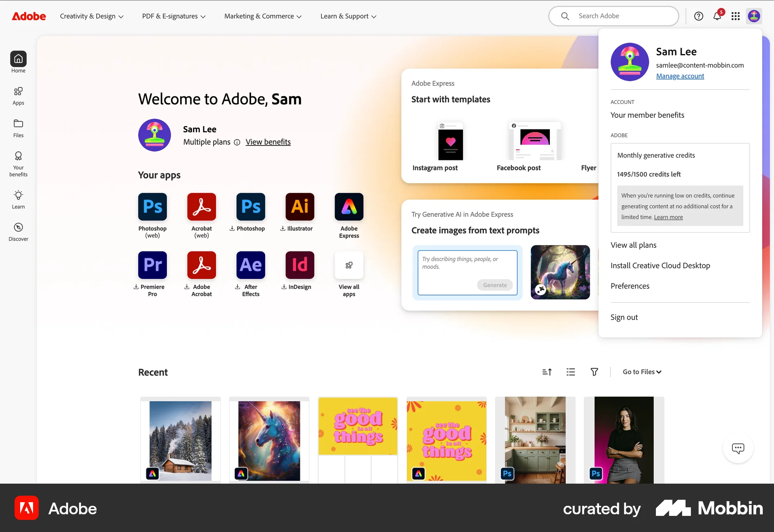The width and height of the screenshot is (774, 532).
Task: Open Premiere Pro
Action: pos(152,265)
